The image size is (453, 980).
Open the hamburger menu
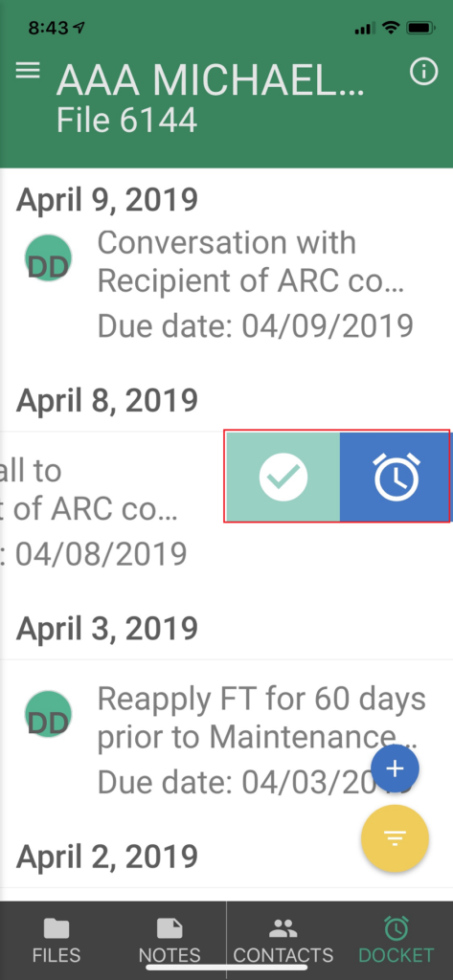pyautogui.click(x=28, y=70)
